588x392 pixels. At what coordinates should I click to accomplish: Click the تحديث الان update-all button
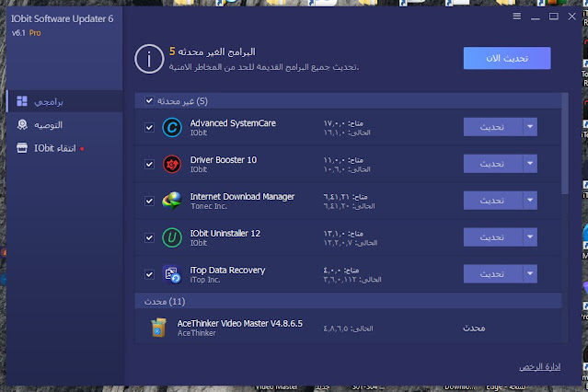pyautogui.click(x=507, y=58)
